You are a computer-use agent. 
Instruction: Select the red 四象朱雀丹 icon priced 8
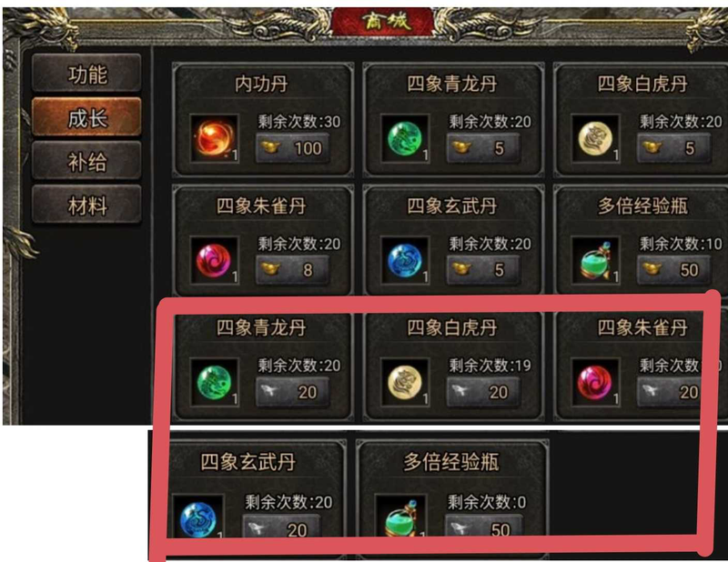pyautogui.click(x=215, y=260)
